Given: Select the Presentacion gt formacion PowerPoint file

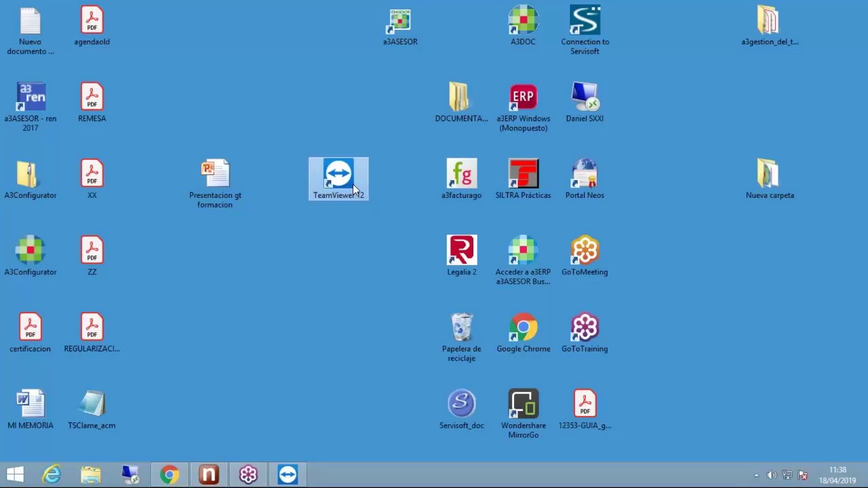Looking at the screenshot, I should (x=215, y=184).
